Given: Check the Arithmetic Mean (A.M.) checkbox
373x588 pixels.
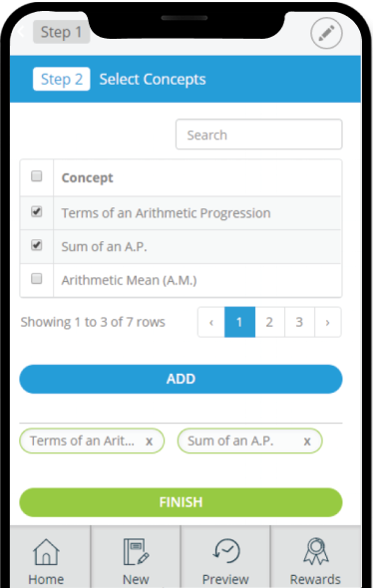Looking at the screenshot, I should click(x=36, y=279).
